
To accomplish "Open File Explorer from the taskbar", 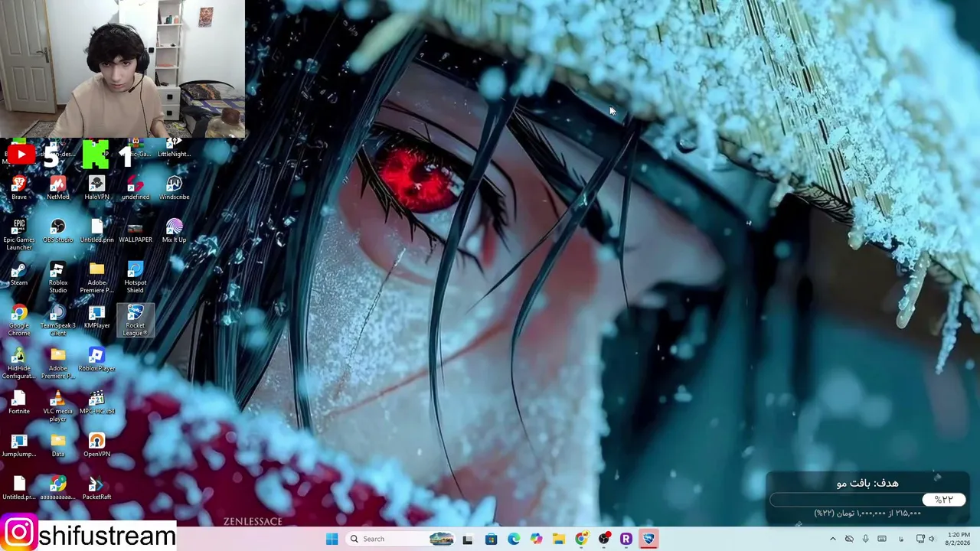I will (x=559, y=539).
